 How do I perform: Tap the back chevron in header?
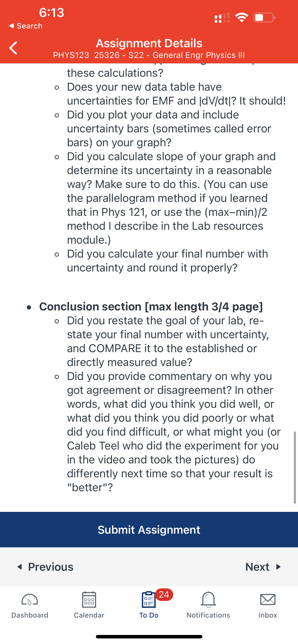click(x=13, y=48)
